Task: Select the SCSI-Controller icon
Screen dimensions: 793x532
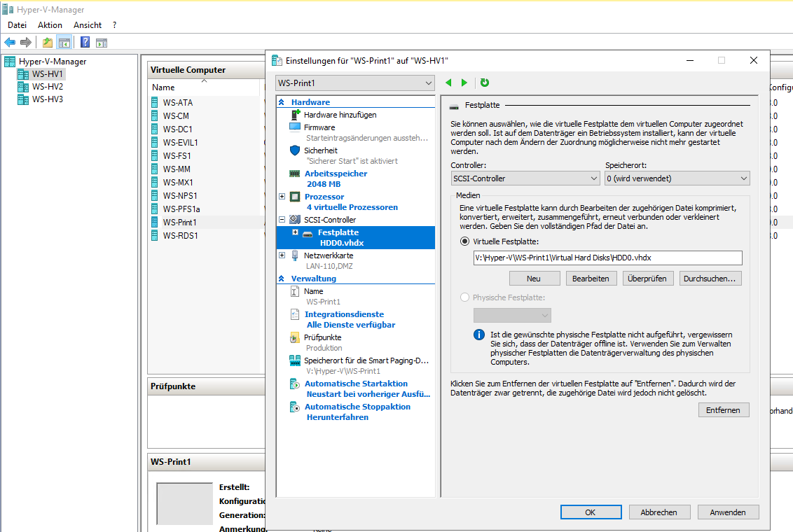Action: point(295,220)
